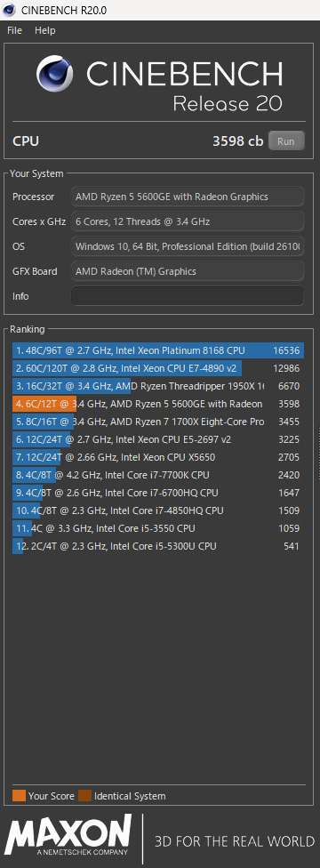Screen dimensions: 320x868
Task: Select the Xeon E7-4890 v2 ranking entry
Action: [x=158, y=368]
